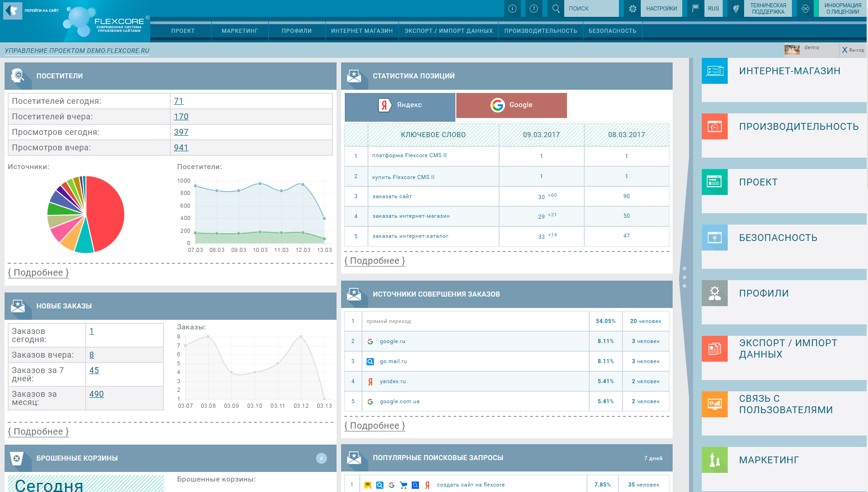Click the Экспорт / Импорт данных sidebar icon

[715, 348]
